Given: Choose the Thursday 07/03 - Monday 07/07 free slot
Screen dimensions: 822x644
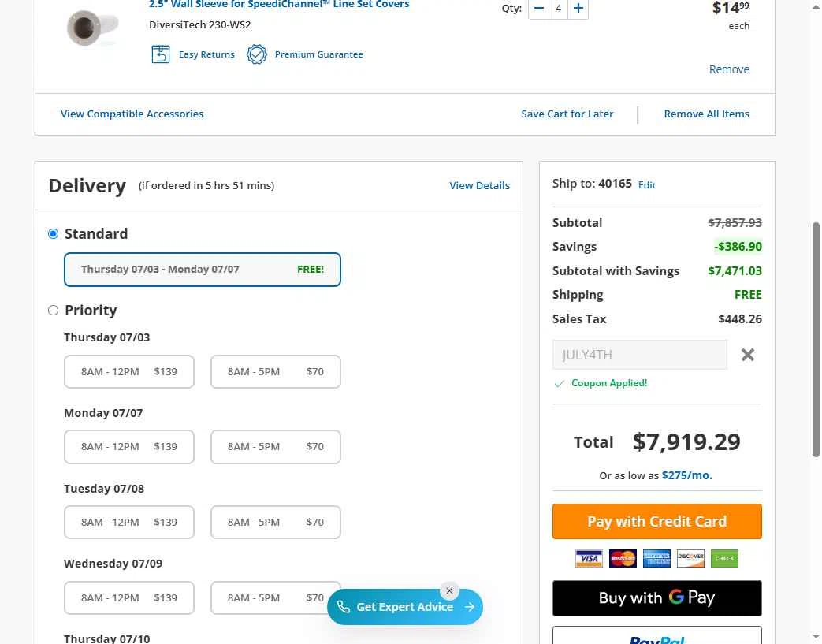Looking at the screenshot, I should coord(203,270).
